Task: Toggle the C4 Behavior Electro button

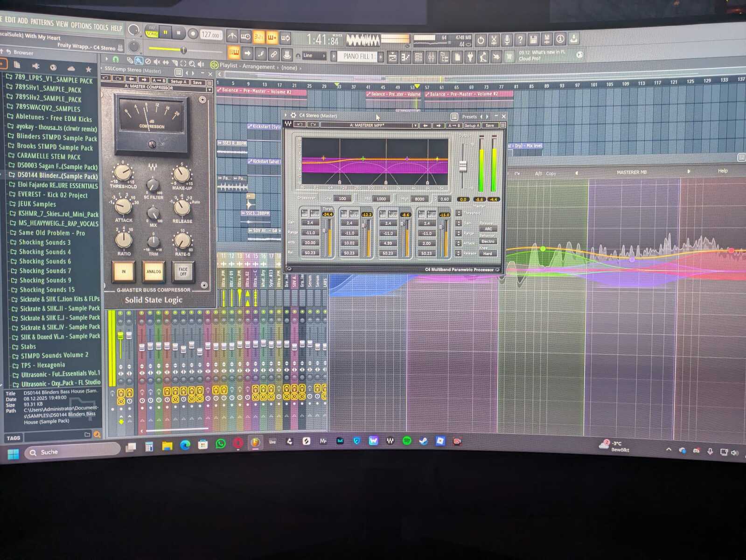Action: (488, 241)
